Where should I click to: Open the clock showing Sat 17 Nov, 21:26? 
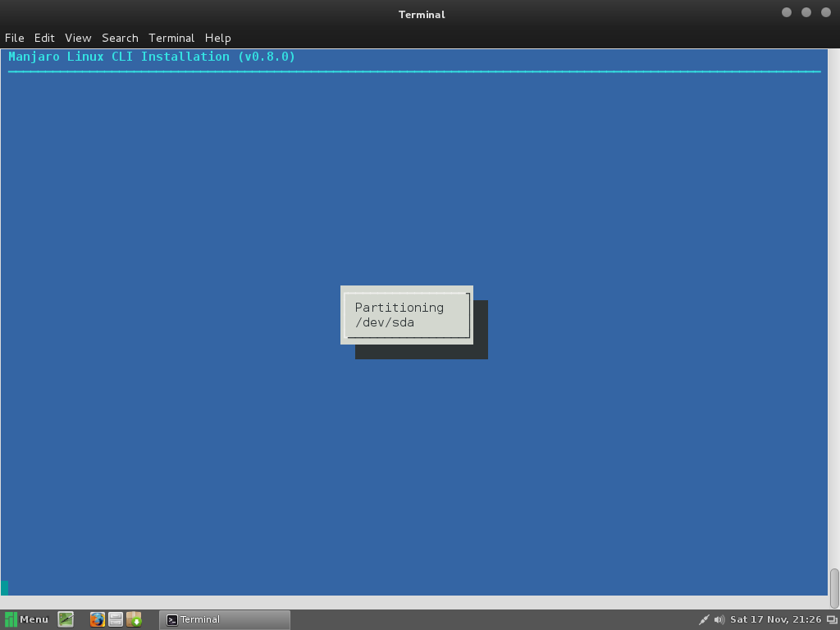(775, 619)
